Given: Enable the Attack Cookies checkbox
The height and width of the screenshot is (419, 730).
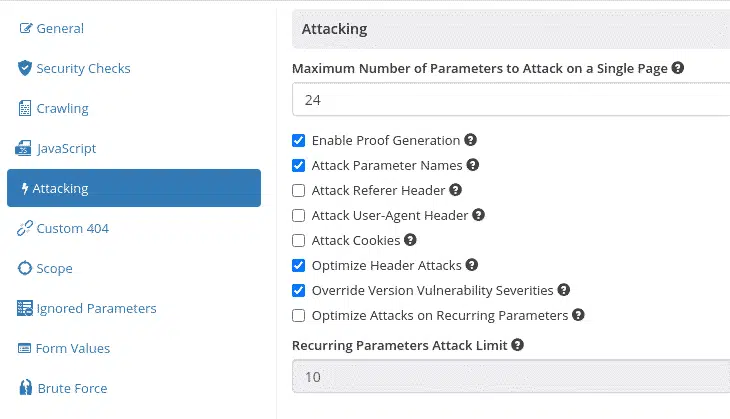Looking at the screenshot, I should tap(298, 241).
